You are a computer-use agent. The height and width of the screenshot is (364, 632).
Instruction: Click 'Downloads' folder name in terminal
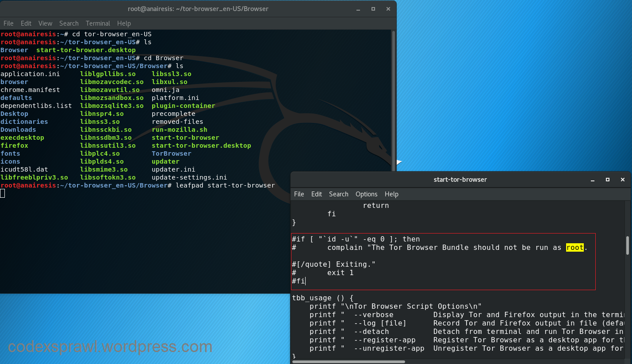[x=18, y=130]
